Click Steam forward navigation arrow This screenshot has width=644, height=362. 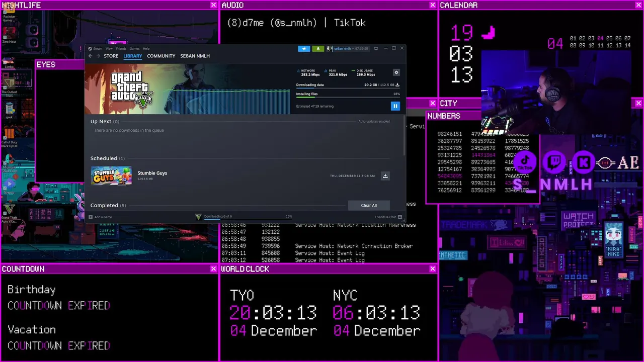98,56
